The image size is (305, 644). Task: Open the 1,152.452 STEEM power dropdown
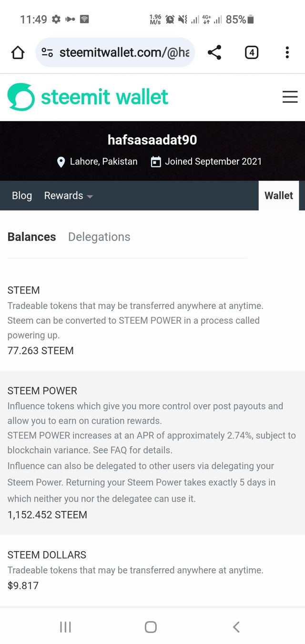coord(47,515)
